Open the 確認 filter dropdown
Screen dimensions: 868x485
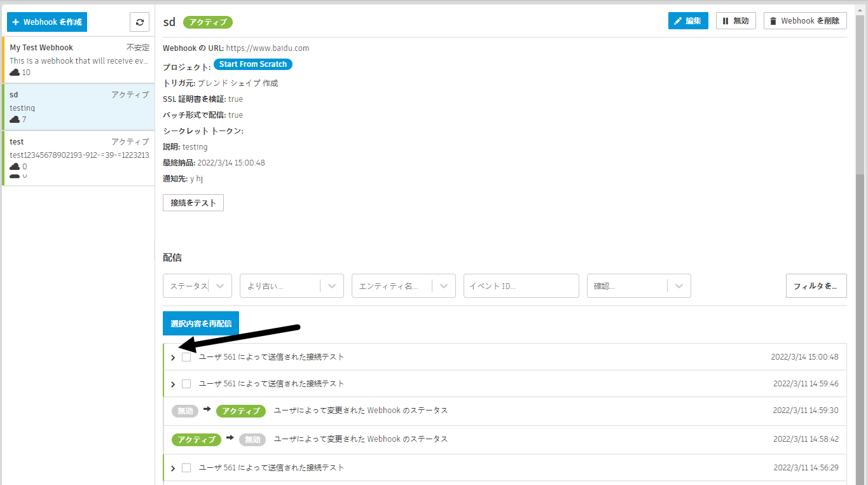[x=638, y=286]
